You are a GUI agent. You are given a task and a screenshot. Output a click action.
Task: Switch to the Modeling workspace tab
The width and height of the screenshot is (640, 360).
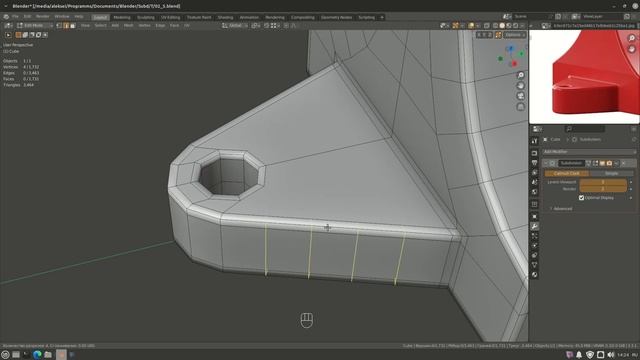[x=122, y=18]
